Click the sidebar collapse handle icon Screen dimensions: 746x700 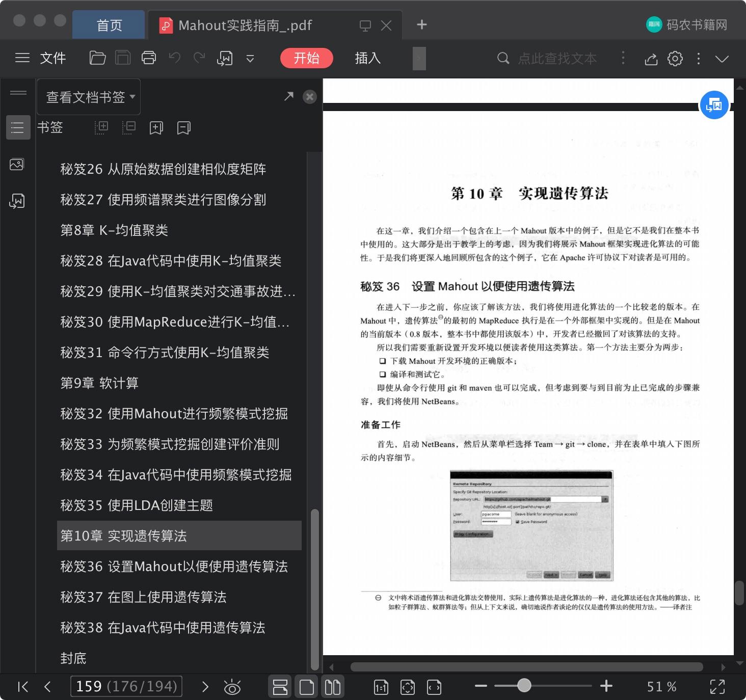(x=18, y=93)
